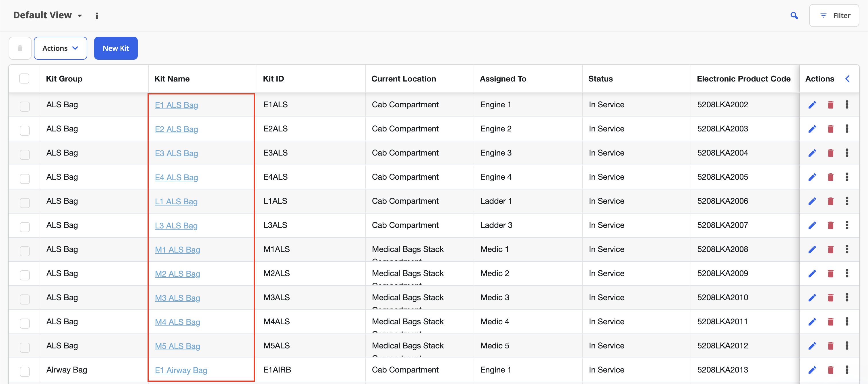Toggle the select-all header checkbox

coord(24,78)
